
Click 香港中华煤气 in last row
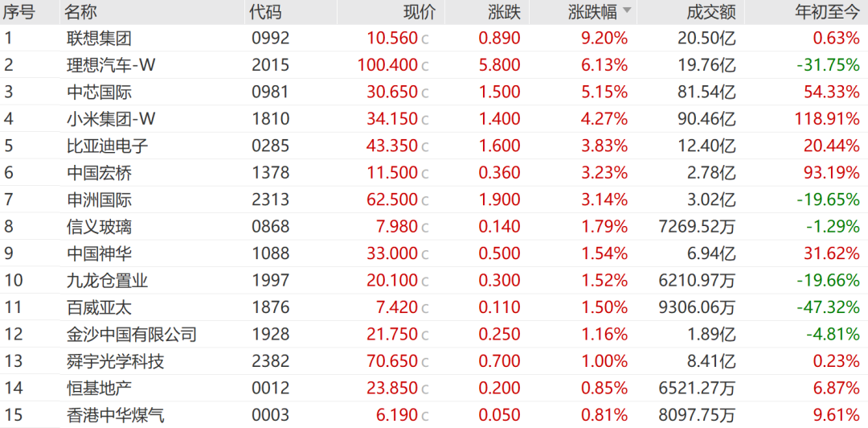tap(115, 415)
